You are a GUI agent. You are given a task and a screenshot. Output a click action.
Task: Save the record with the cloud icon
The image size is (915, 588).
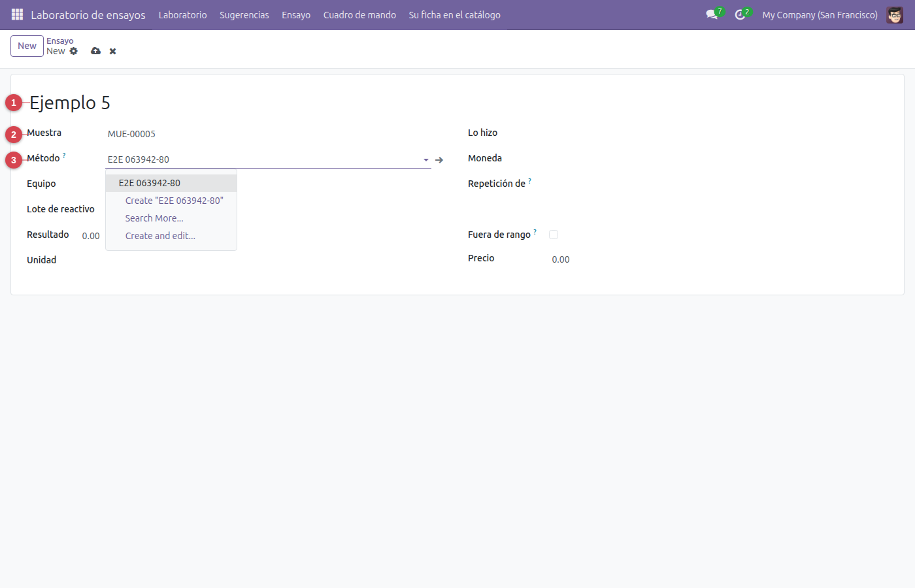click(x=96, y=51)
